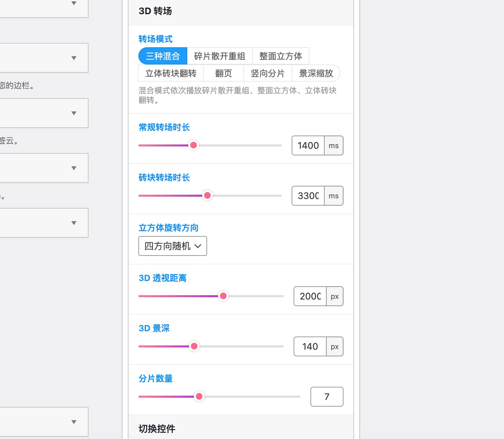The width and height of the screenshot is (504, 439).
Task: Select the 三种混合 transition mode
Action: [163, 56]
